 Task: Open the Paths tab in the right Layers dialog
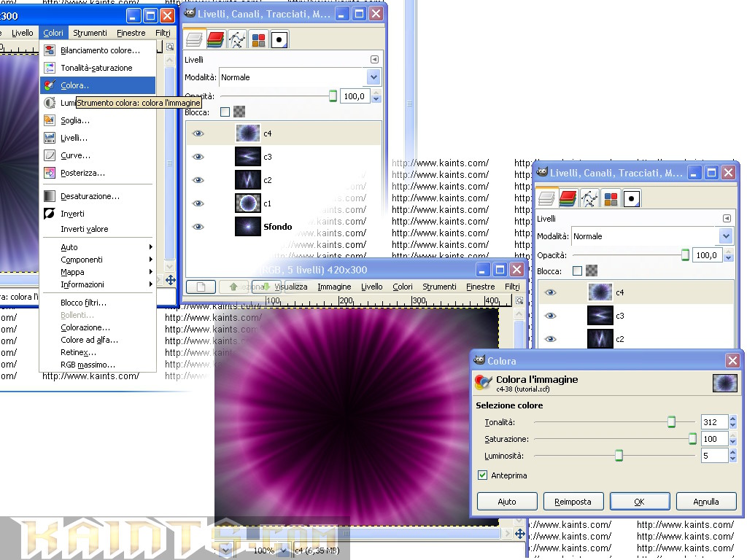(x=589, y=198)
